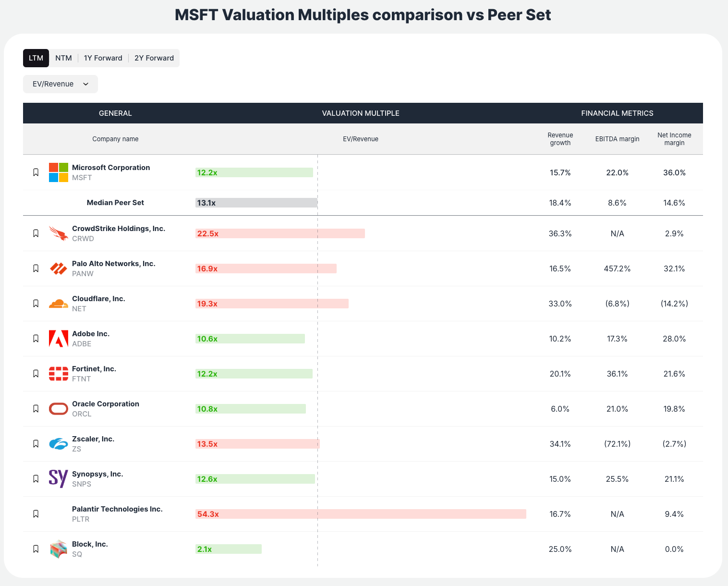728x586 pixels.
Task: Click Palantir's 54.3x multiple bar
Action: pos(360,513)
